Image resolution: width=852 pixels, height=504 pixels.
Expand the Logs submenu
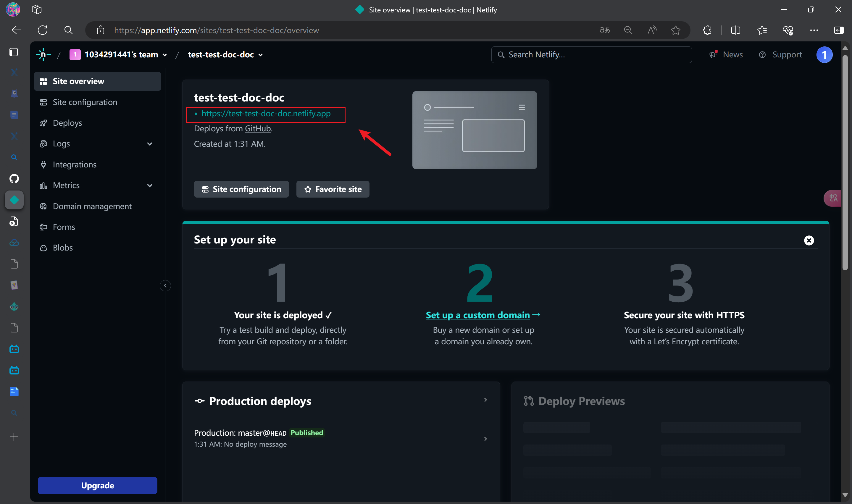[149, 144]
